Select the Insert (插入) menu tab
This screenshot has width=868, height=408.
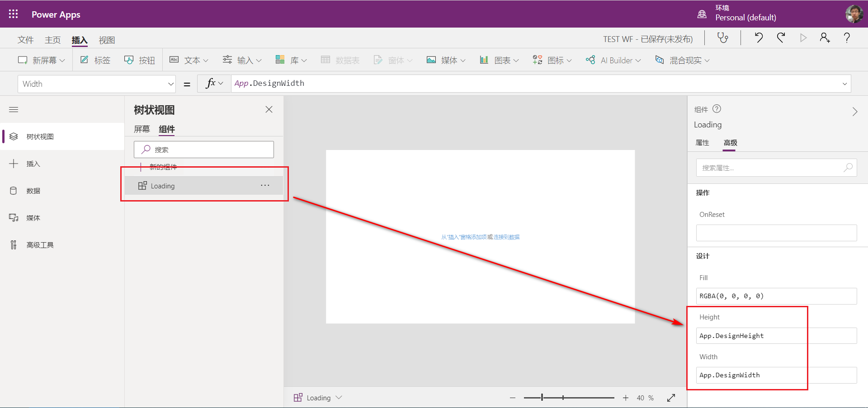tap(80, 40)
